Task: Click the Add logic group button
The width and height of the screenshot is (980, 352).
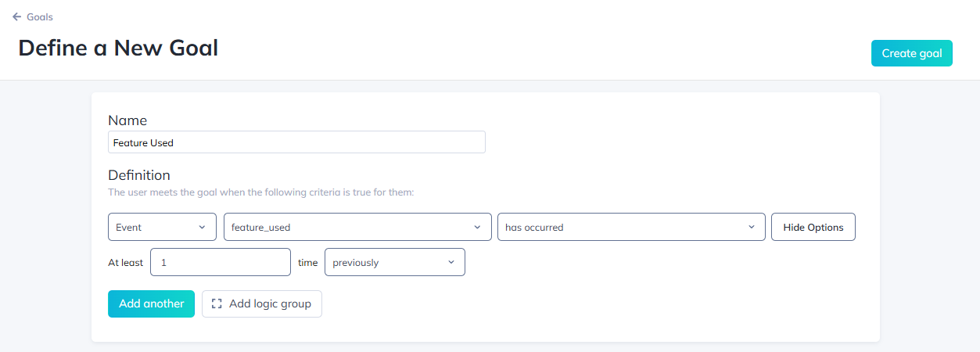Action: (x=261, y=304)
